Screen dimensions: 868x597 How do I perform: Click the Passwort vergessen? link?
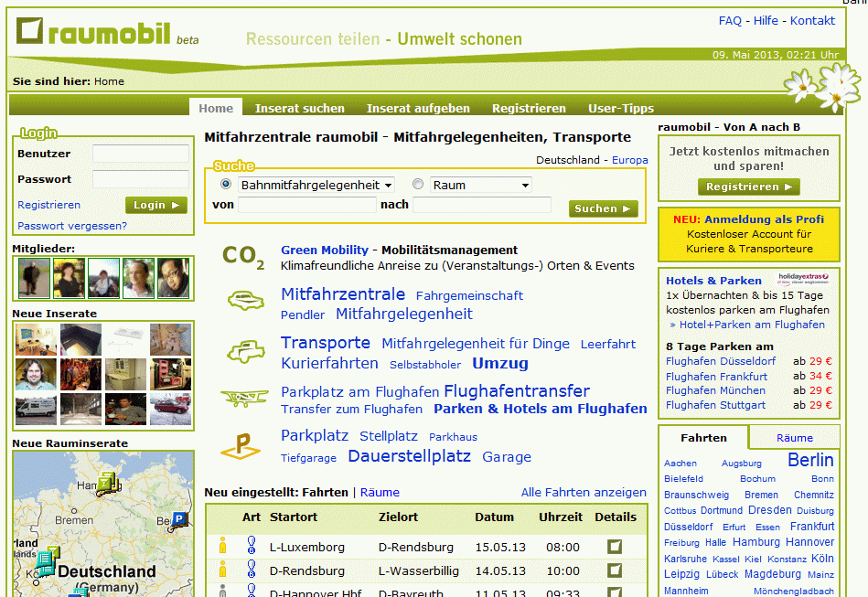[x=72, y=226]
